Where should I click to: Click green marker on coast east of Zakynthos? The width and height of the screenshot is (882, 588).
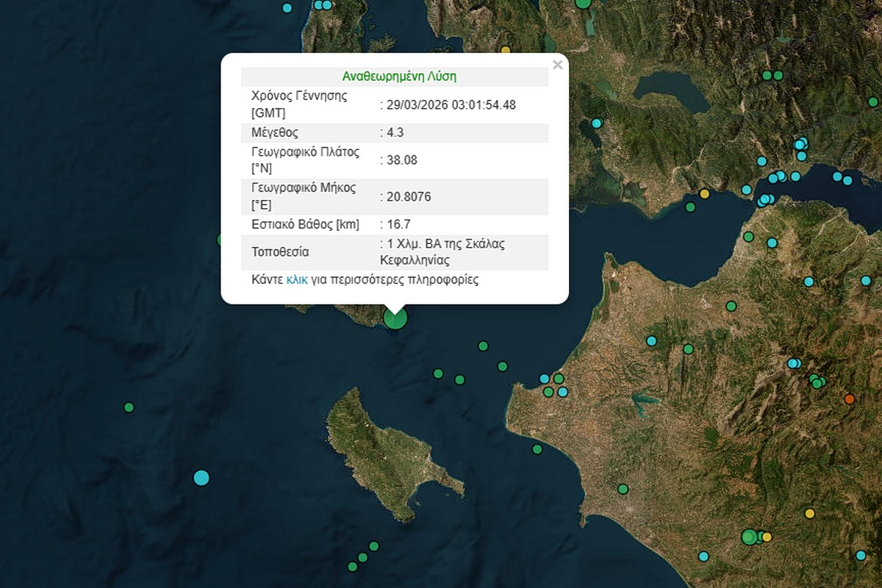point(537,449)
